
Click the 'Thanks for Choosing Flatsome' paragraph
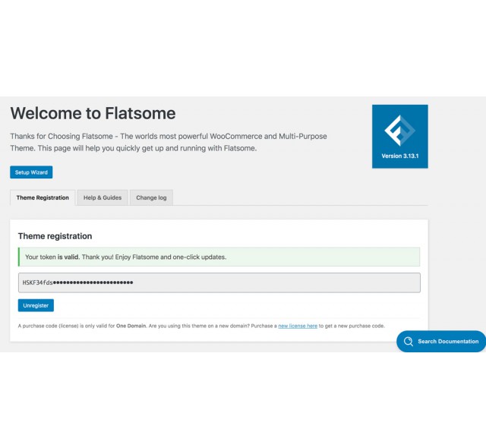pos(169,142)
